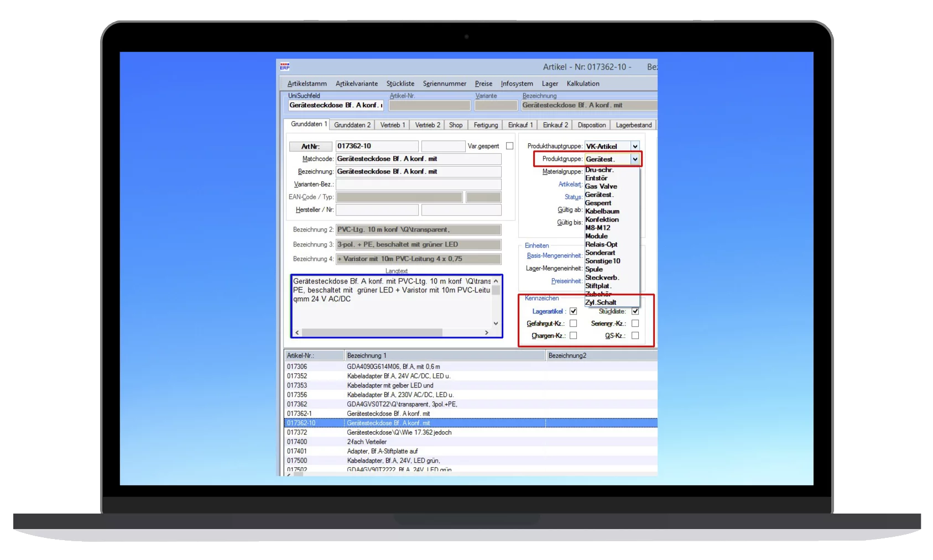Viewport: 933px width, 560px height.
Task: Open the Infosystem menu
Action: click(517, 83)
